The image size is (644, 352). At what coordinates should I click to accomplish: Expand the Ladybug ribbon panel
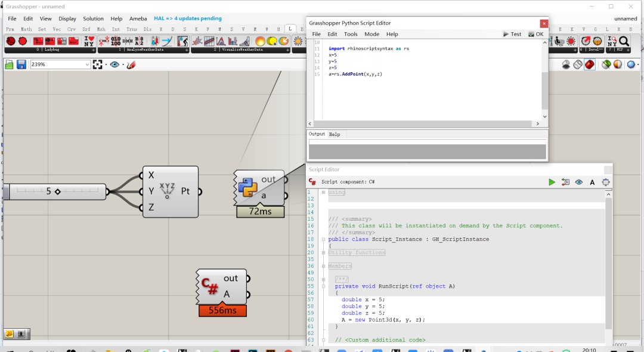click(94, 50)
